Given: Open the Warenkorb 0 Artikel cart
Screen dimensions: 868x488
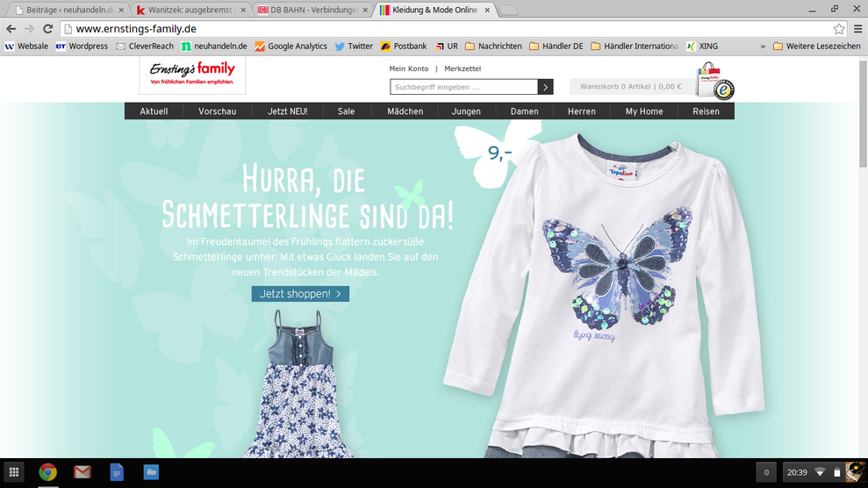Looking at the screenshot, I should [x=631, y=86].
